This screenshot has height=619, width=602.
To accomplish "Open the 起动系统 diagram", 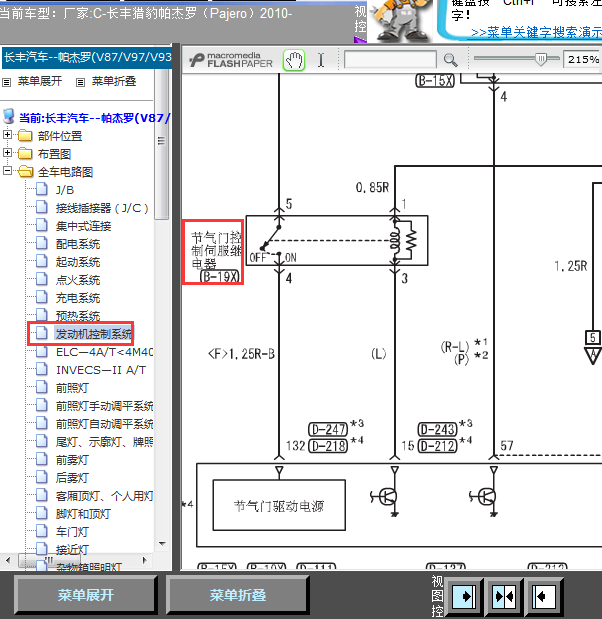I will click(78, 262).
